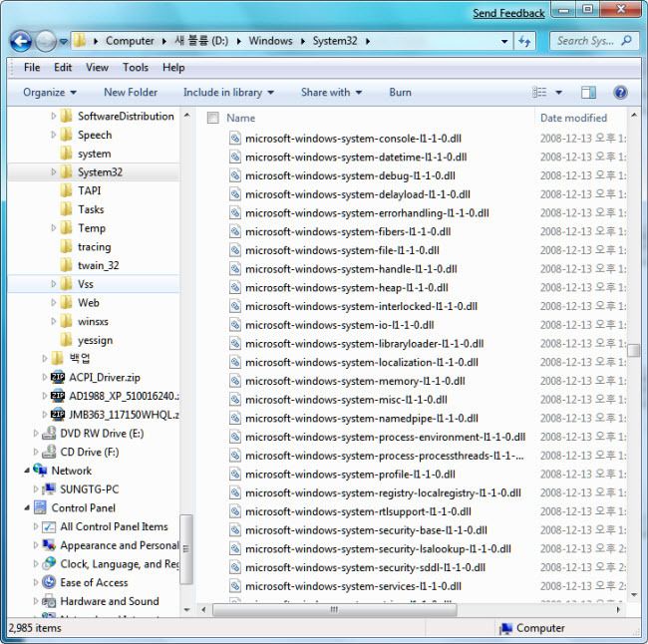
Task: Open the Appearance and Personalization icon
Action: click(49, 545)
